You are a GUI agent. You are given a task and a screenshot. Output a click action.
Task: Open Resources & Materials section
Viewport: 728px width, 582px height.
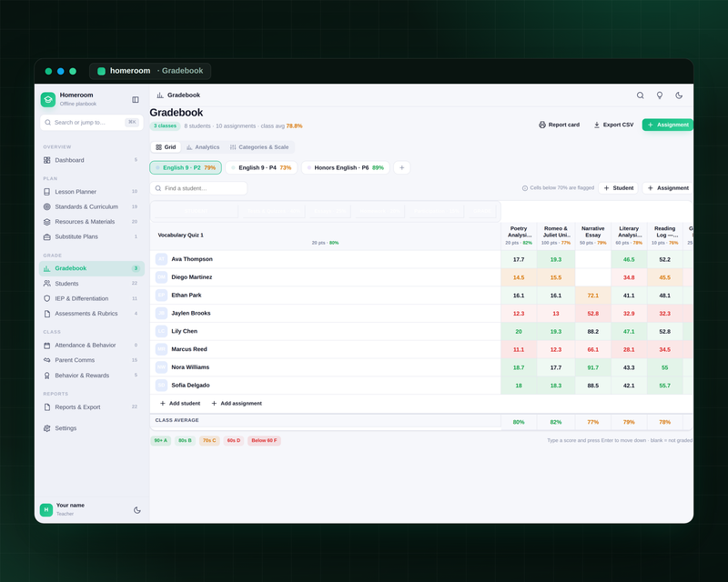click(x=92, y=221)
